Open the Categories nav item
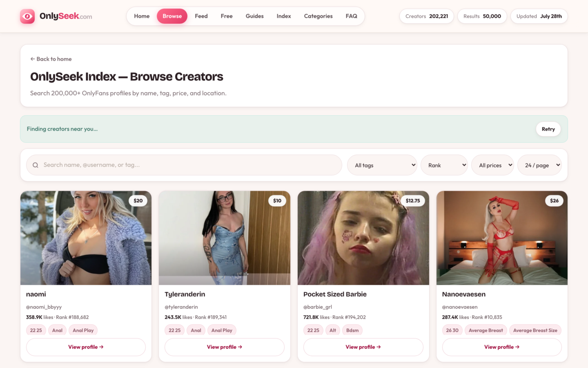Viewport: 588px width, 368px height. 318,16
